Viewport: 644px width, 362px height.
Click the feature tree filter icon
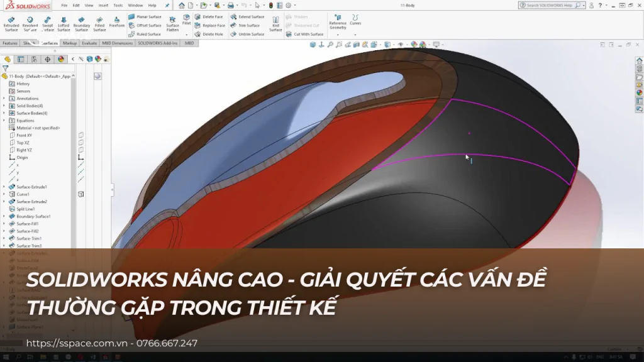[5, 69]
